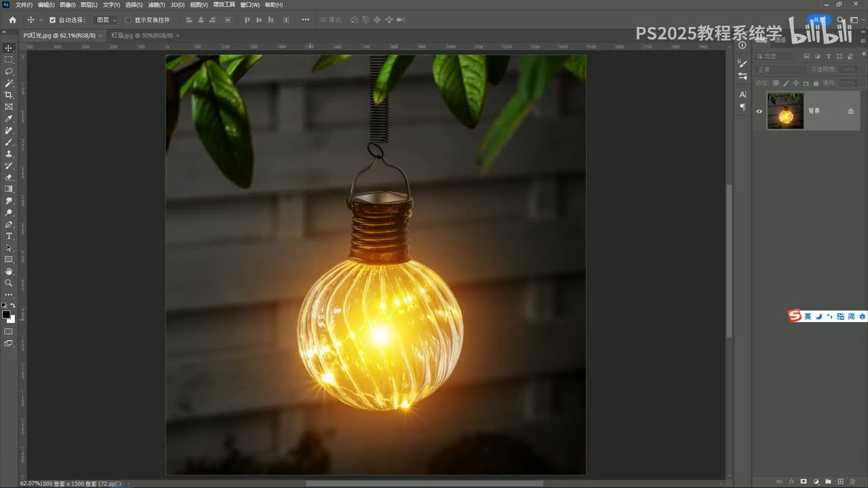Select the Zoom tool

tap(9, 283)
